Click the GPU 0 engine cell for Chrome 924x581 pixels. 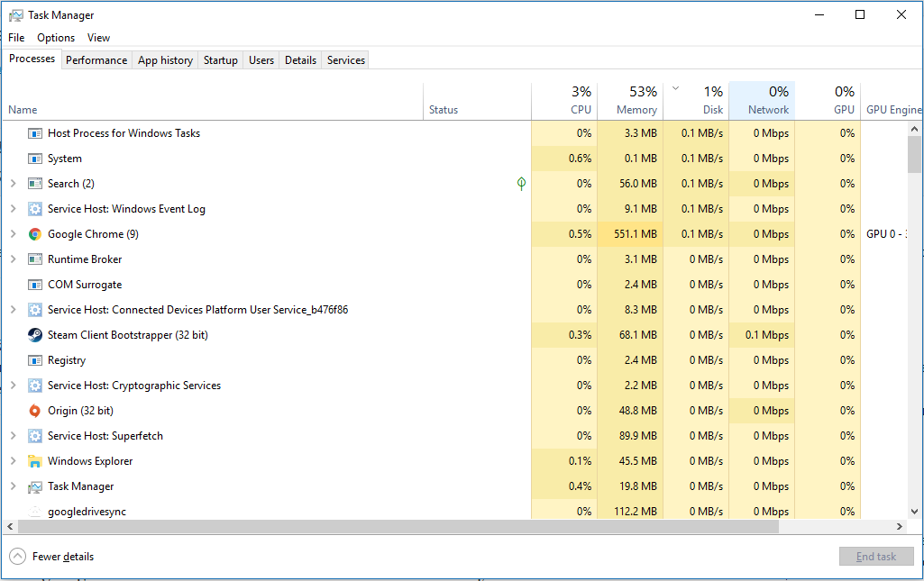pos(884,234)
